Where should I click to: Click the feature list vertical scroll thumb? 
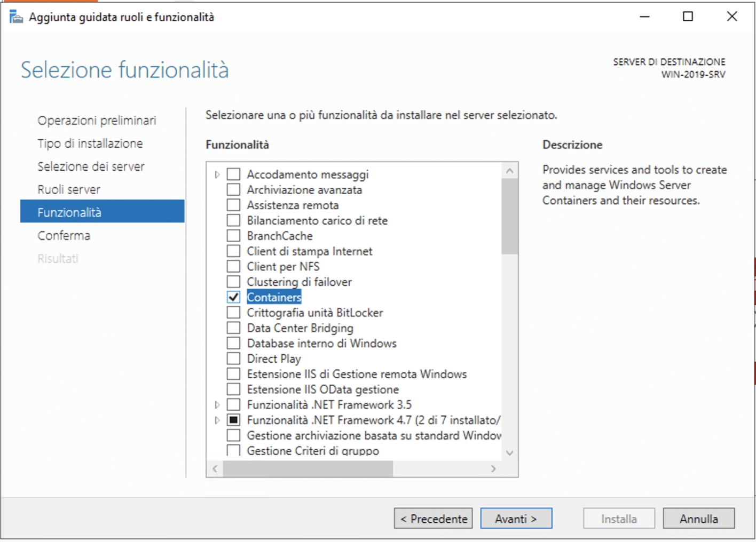[510, 217]
